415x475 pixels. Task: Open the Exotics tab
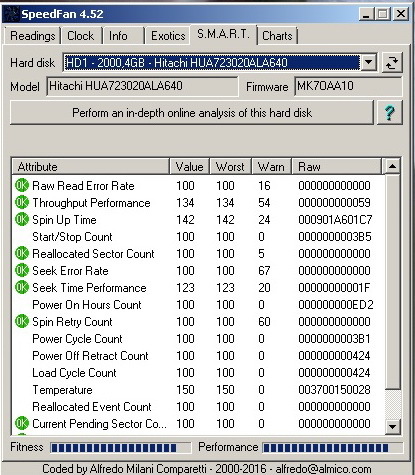pos(168,36)
